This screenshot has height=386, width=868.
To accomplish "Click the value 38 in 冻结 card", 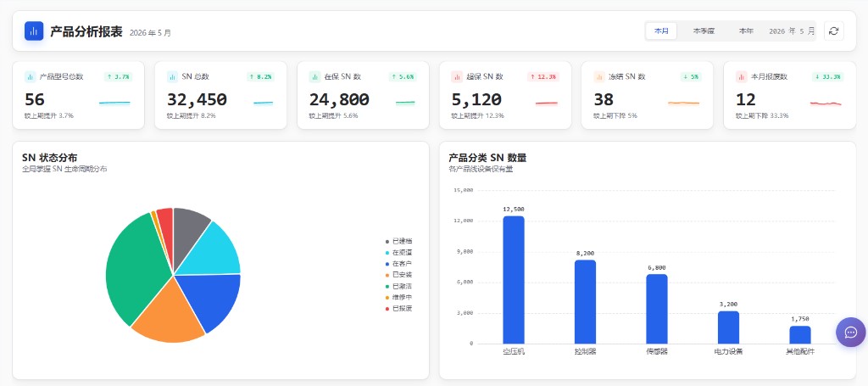I will (604, 100).
